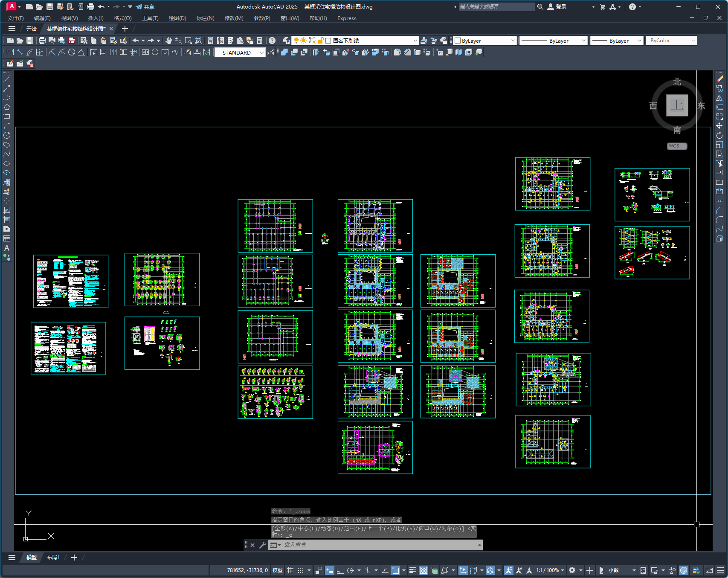The width and height of the screenshot is (728, 578).
Task: Open the ByLayer linetype dropdown
Action: click(553, 41)
